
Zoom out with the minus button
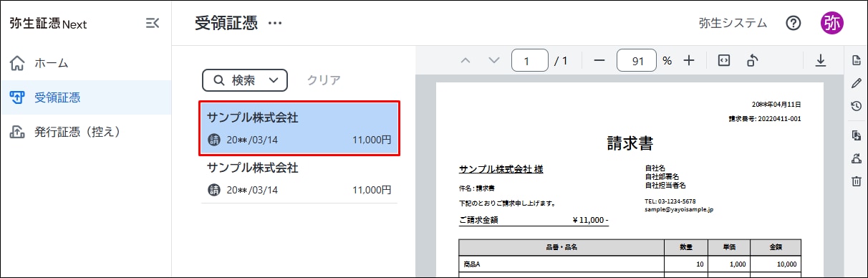point(600,61)
